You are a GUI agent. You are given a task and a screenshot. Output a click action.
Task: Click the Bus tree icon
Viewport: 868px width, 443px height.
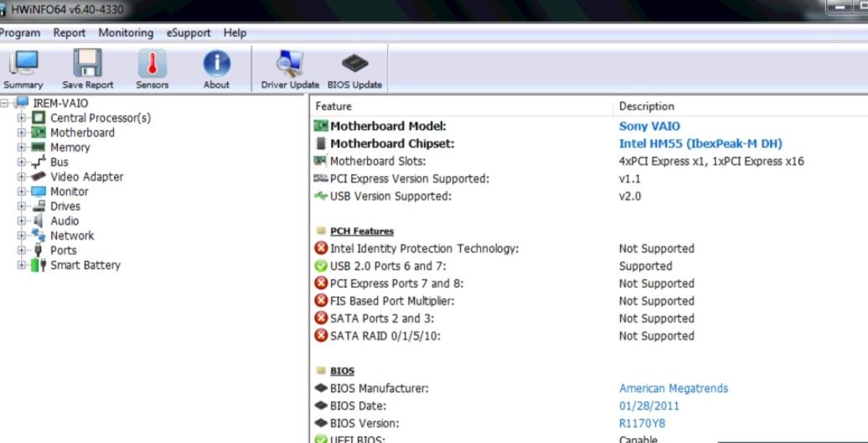[39, 162]
